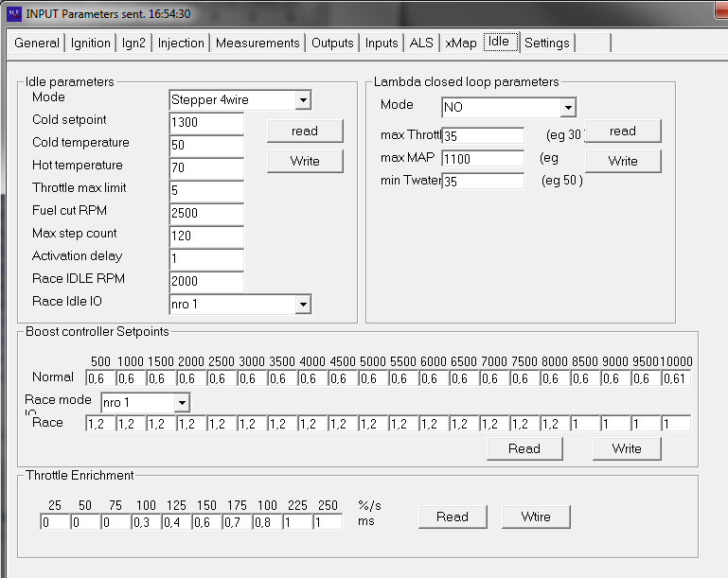Click the Throttle max limit field
Screen dimensions: 728x578
[x=206, y=191]
